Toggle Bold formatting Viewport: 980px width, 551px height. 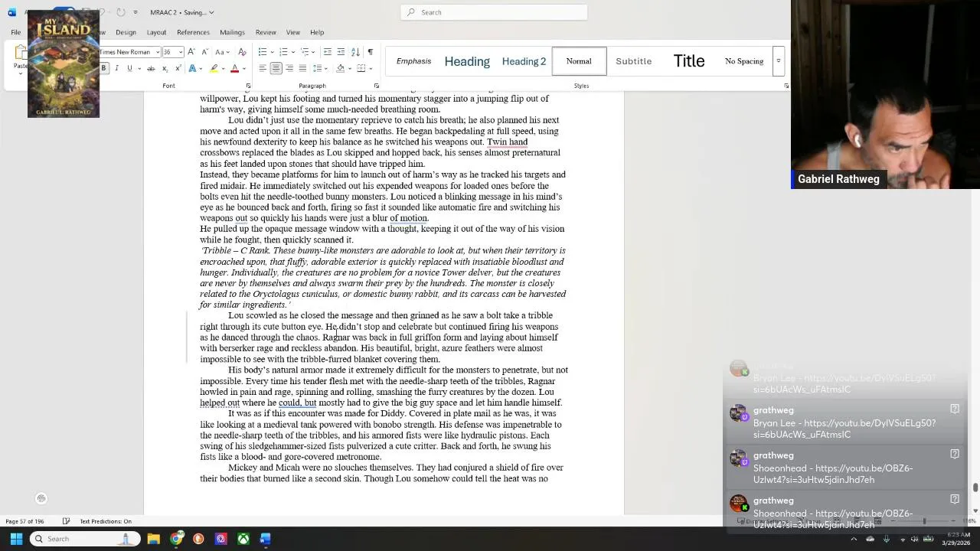coord(103,68)
